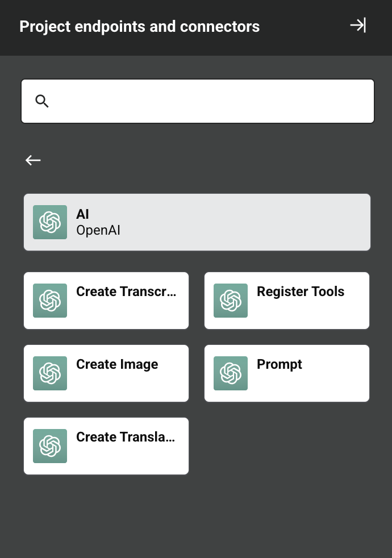392x558 pixels.
Task: Click the OpenAI subtitle text on the AI card
Action: (98, 230)
